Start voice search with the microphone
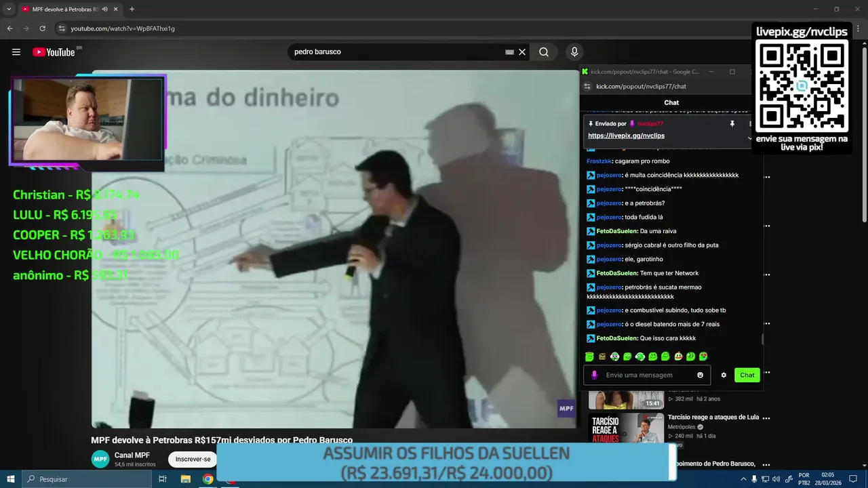 click(574, 52)
